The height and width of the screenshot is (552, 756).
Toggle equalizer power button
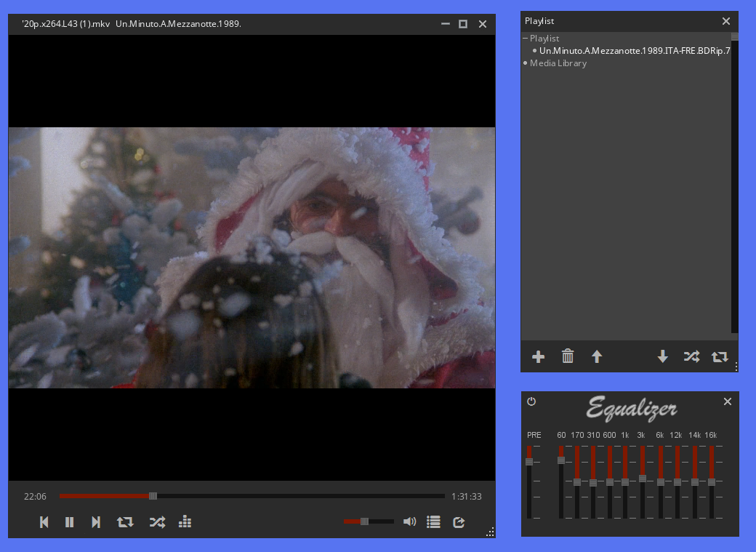click(x=531, y=401)
